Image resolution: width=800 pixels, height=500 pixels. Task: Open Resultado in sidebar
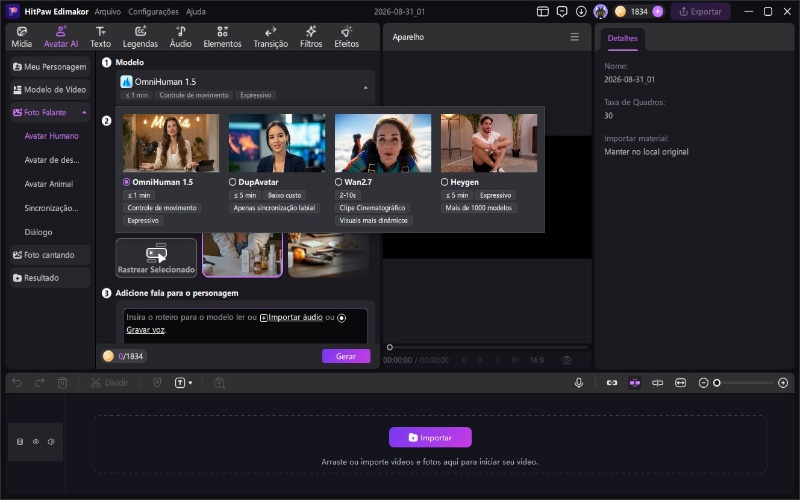[x=50, y=278]
